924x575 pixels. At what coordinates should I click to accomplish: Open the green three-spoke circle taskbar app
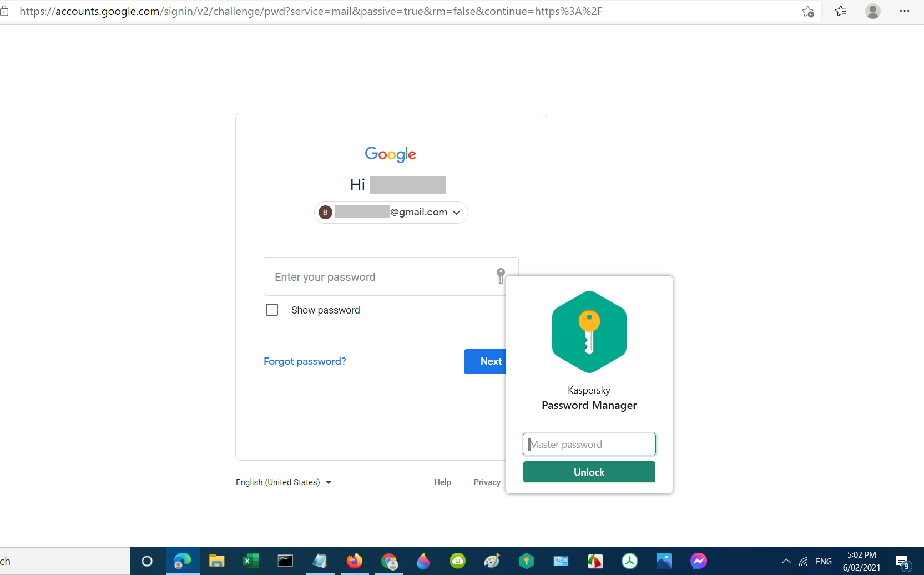click(630, 561)
